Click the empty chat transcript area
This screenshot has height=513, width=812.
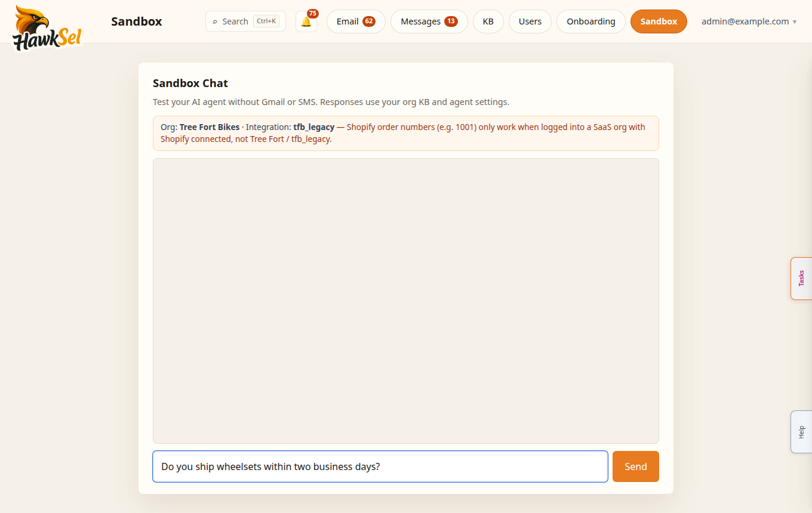click(x=406, y=301)
